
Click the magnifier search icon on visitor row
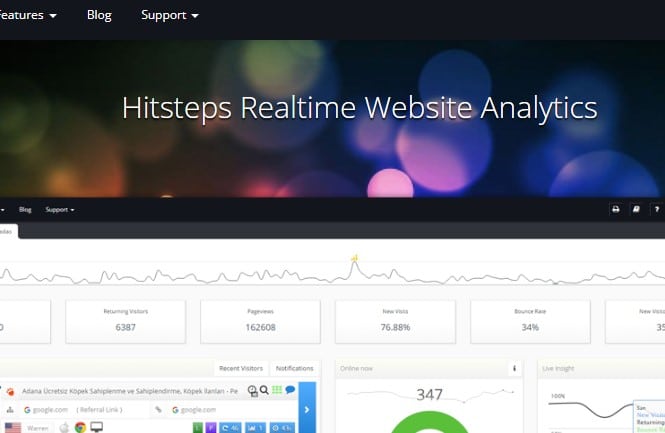click(x=264, y=390)
